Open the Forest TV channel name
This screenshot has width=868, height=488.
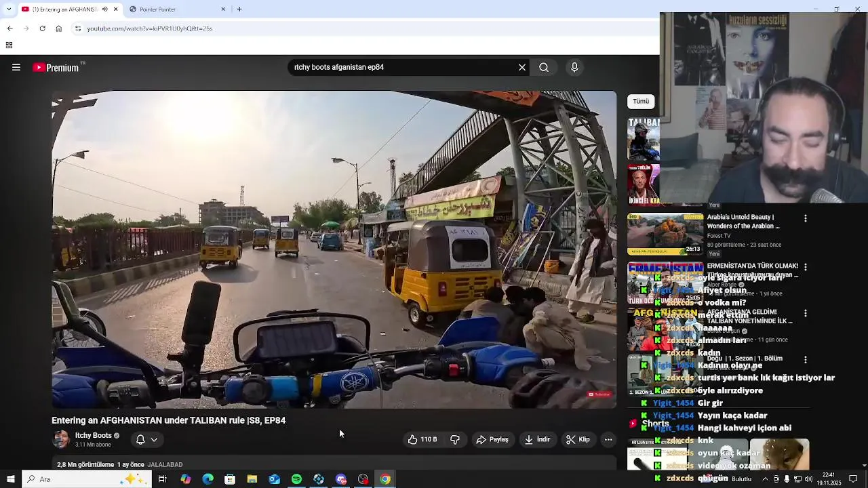coord(719,236)
